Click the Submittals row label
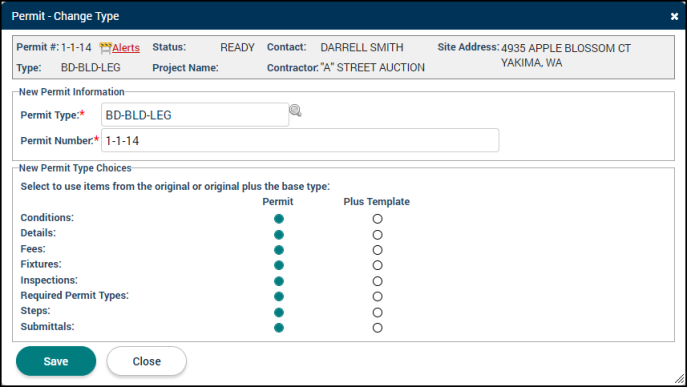 click(x=47, y=327)
